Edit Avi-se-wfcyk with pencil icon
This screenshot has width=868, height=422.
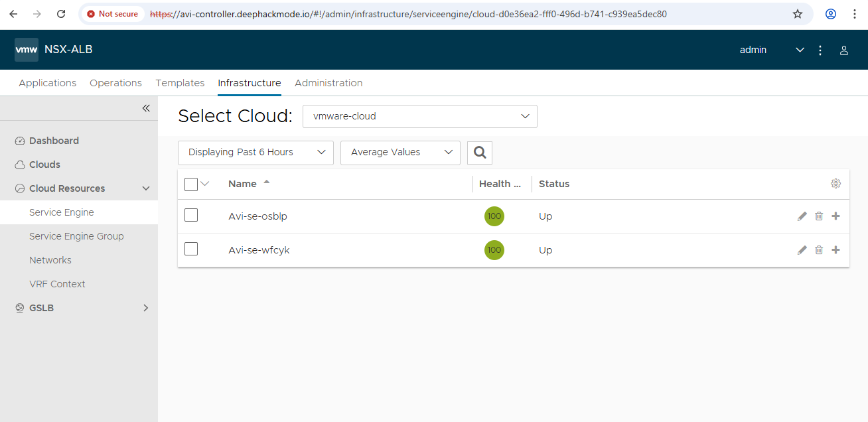(x=802, y=250)
